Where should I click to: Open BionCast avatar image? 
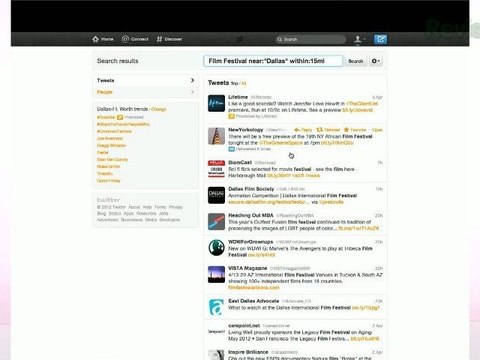tap(216, 168)
